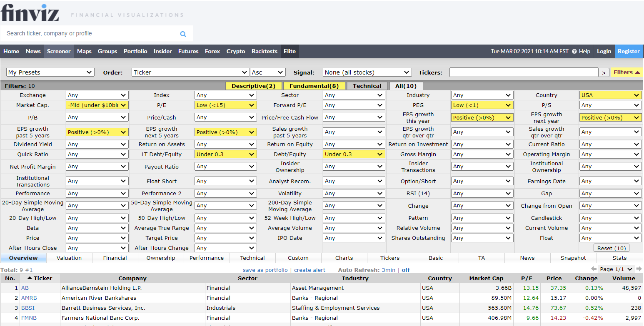This screenshot has height=326, width=644.
Task: Open the LT Debt/Equity filter dropdown
Action: click(x=225, y=154)
